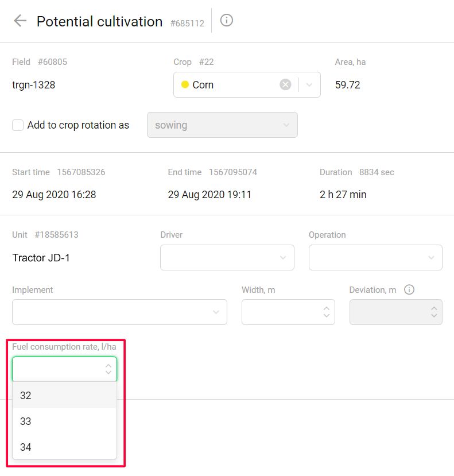Click the disabled sowing dropdown
454x476 pixels.
coord(222,125)
